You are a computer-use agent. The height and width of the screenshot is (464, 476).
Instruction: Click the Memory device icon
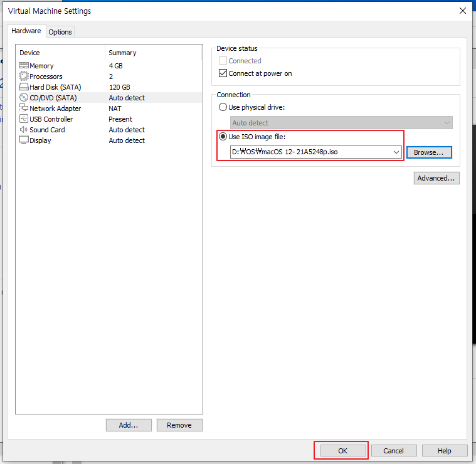coord(24,66)
